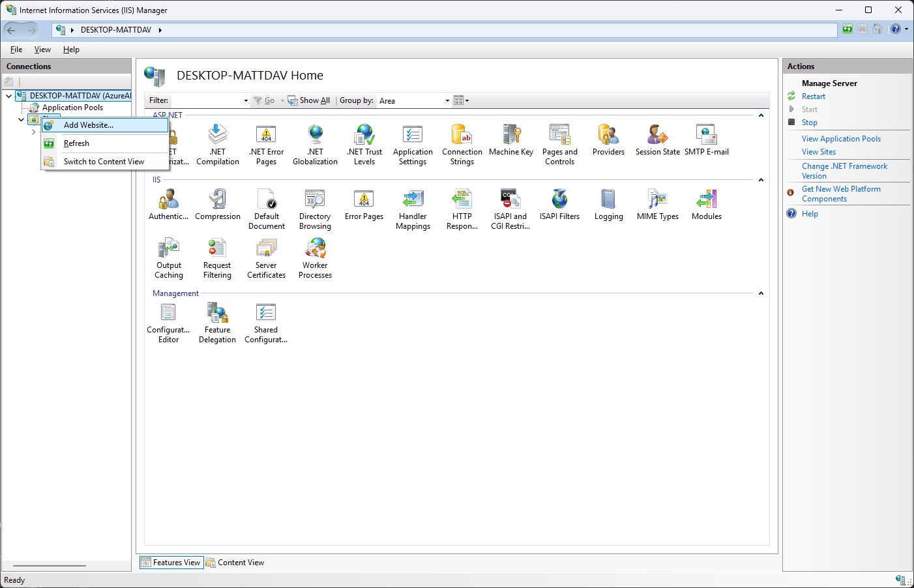Screen dimensions: 914x588
Task: Collapse the Management group section
Action: tap(761, 293)
